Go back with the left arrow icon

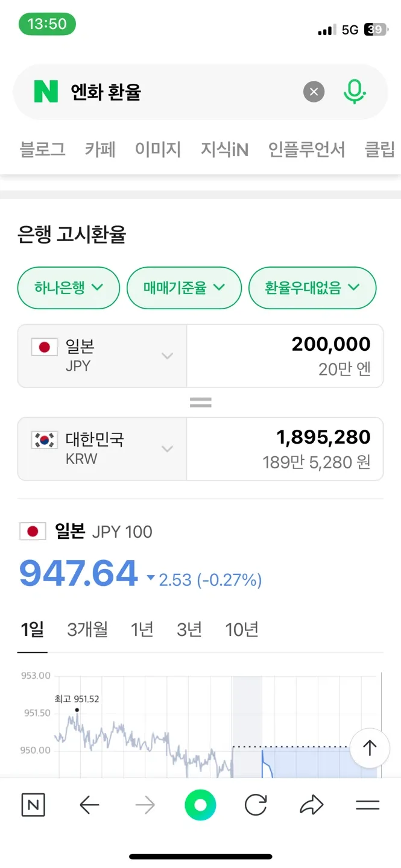[x=89, y=805]
